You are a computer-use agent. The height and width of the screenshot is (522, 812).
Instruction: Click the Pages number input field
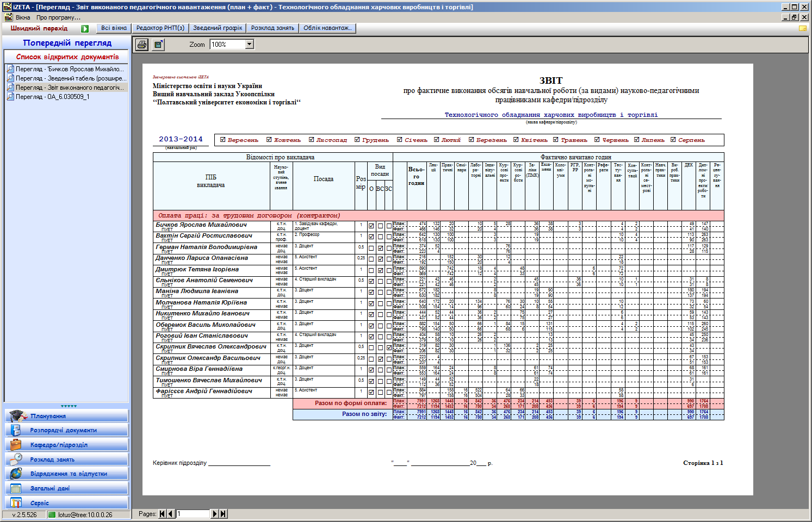click(x=193, y=514)
